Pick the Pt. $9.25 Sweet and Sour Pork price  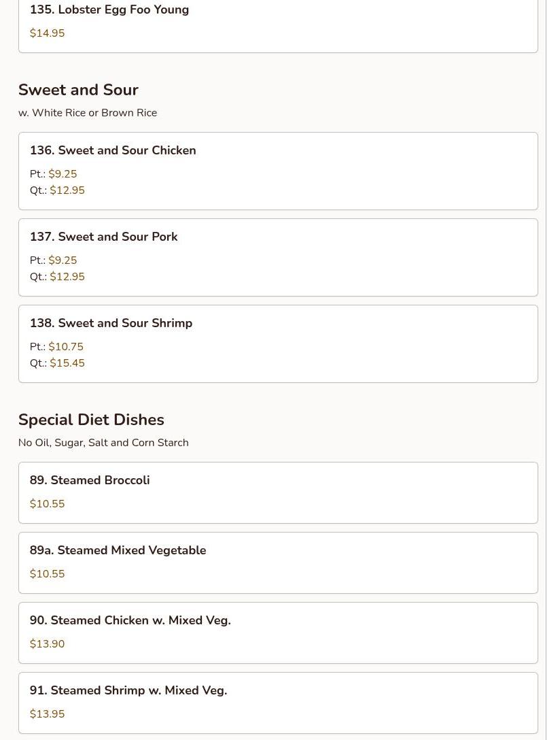[x=63, y=260]
